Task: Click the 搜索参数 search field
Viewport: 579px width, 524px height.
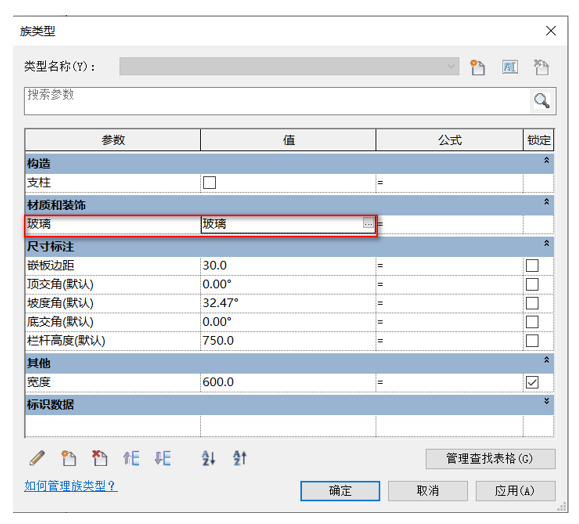Action: point(277,101)
